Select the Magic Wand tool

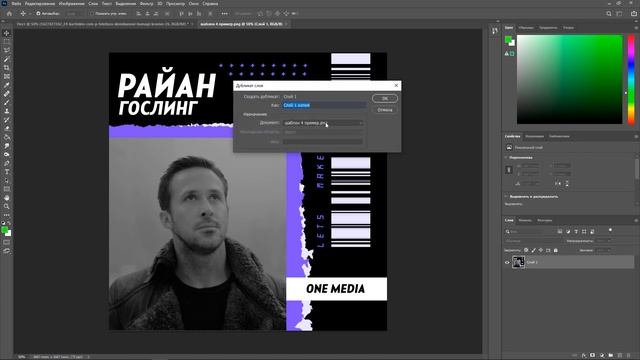tap(7, 59)
